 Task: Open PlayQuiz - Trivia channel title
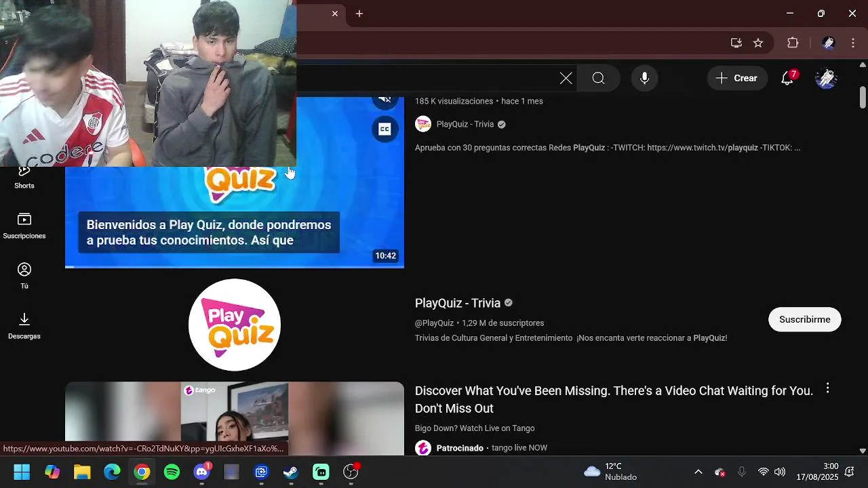coord(458,303)
